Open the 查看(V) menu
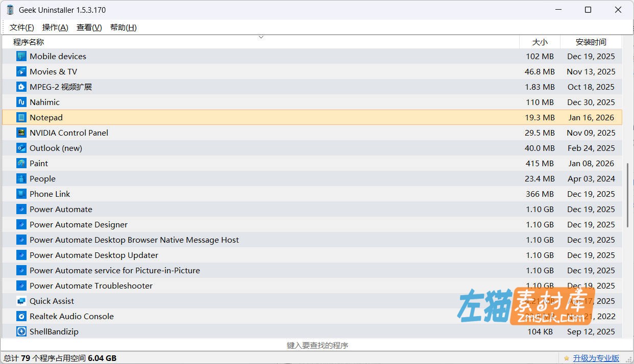The width and height of the screenshot is (634, 364). [x=89, y=27]
